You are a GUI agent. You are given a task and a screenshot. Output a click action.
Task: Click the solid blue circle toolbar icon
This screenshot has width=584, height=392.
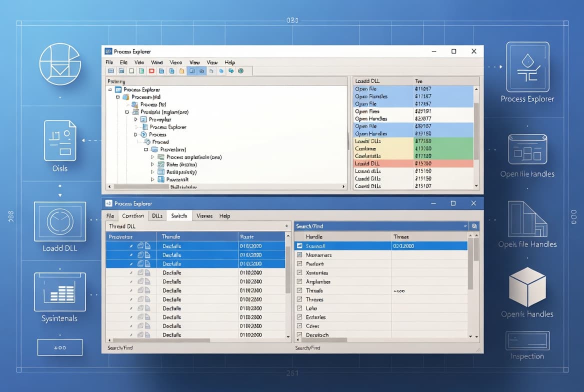click(221, 71)
